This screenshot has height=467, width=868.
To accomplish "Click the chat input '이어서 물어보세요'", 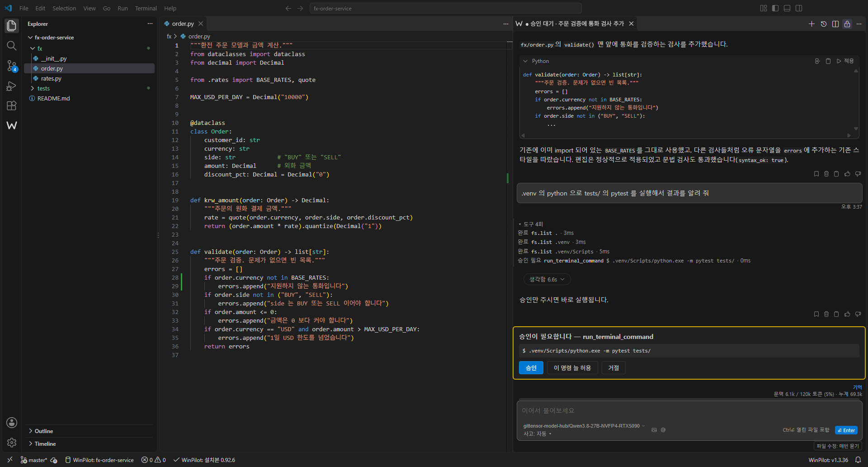I will coord(689,410).
